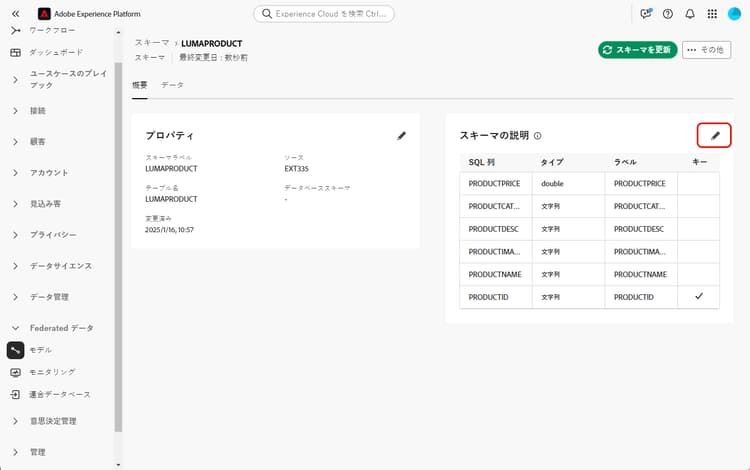This screenshot has width=750, height=470.
Task: Open the Experience Cloud search field
Action: 324,14
